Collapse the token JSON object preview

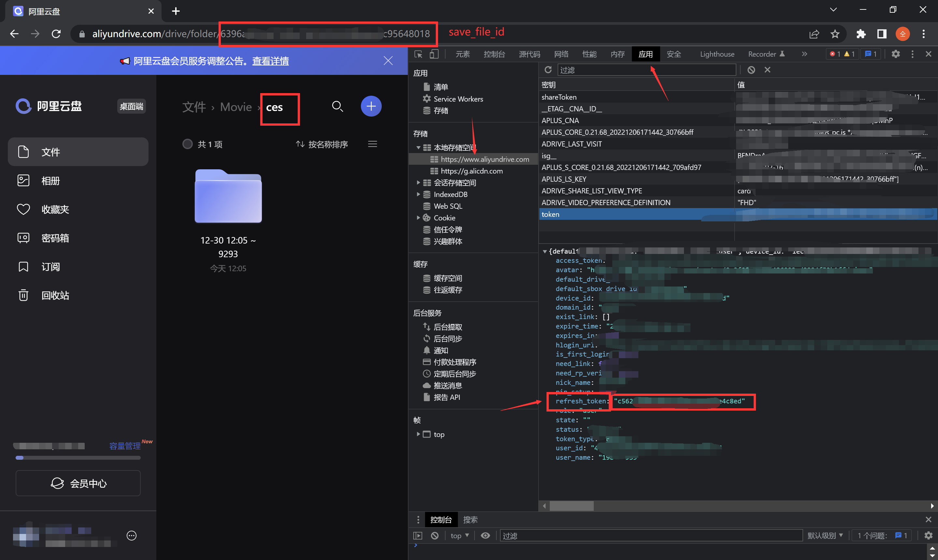coord(544,251)
